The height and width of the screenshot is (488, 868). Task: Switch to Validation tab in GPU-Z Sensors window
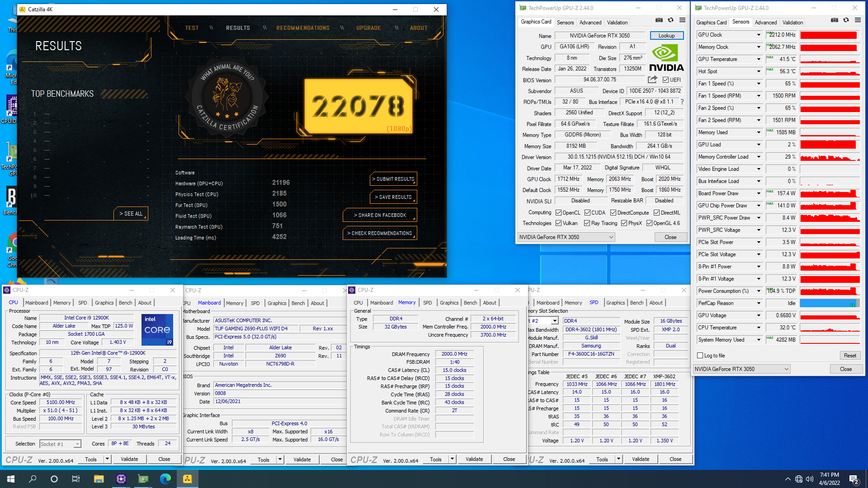tap(793, 22)
